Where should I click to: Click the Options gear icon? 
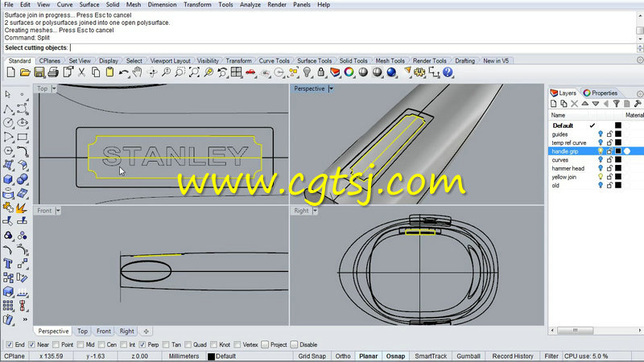tap(419, 72)
